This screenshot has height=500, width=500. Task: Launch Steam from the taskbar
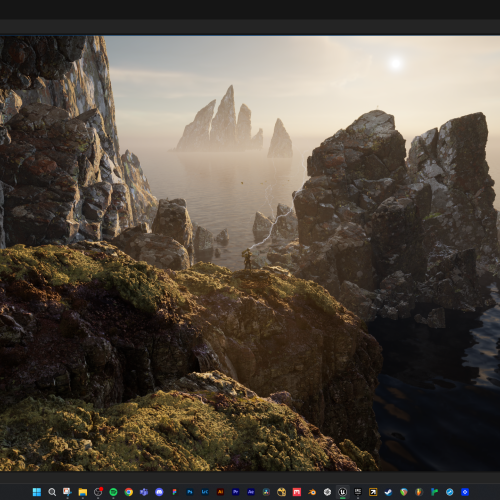click(388, 492)
